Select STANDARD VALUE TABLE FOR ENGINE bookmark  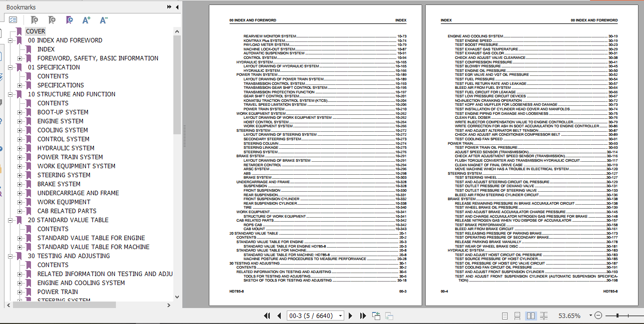(91, 238)
